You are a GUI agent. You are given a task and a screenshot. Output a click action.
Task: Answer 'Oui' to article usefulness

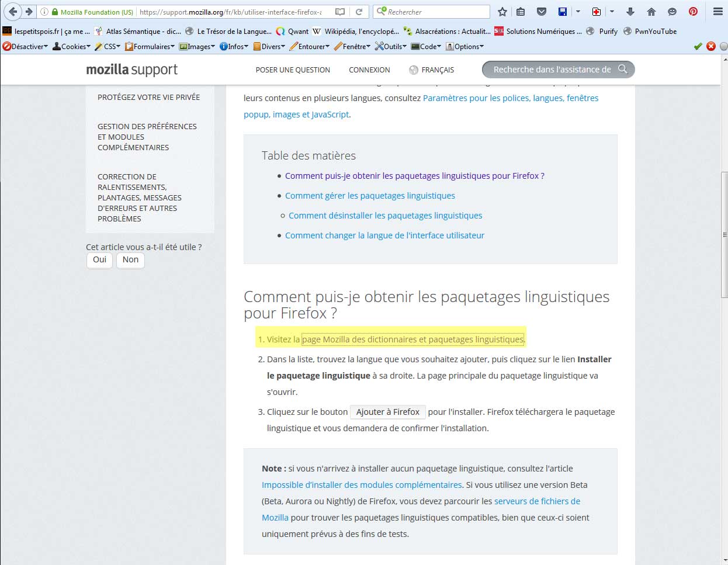99,260
